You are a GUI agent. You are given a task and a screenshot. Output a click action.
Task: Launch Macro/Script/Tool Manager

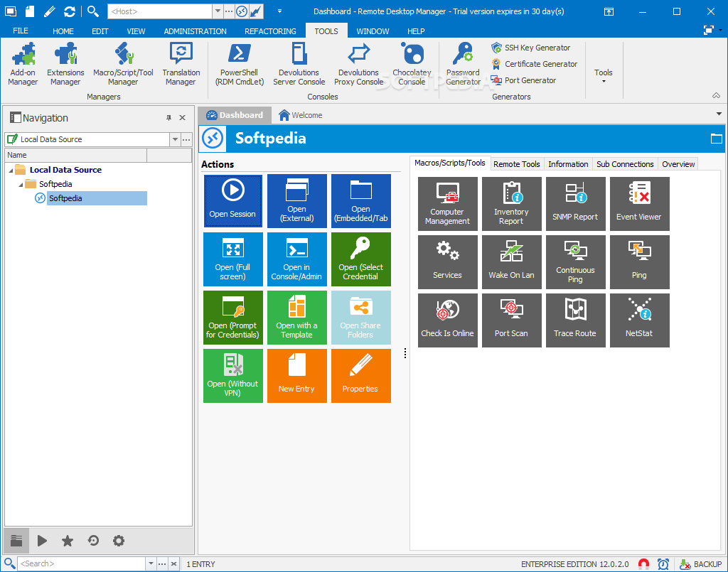tap(123, 64)
